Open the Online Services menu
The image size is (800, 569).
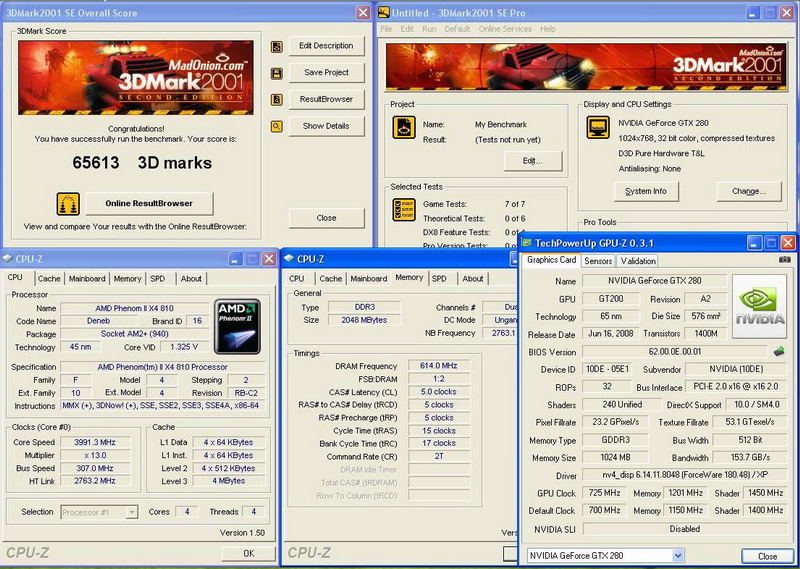505,29
